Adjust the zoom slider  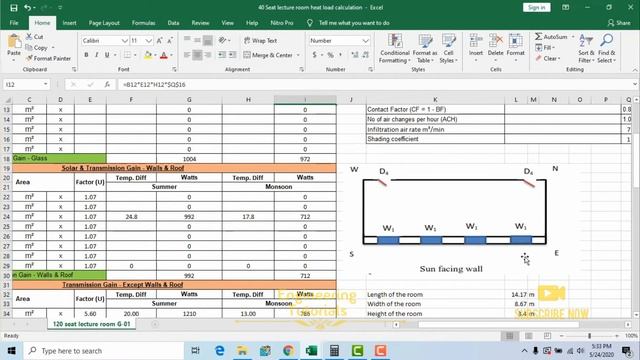click(589, 336)
